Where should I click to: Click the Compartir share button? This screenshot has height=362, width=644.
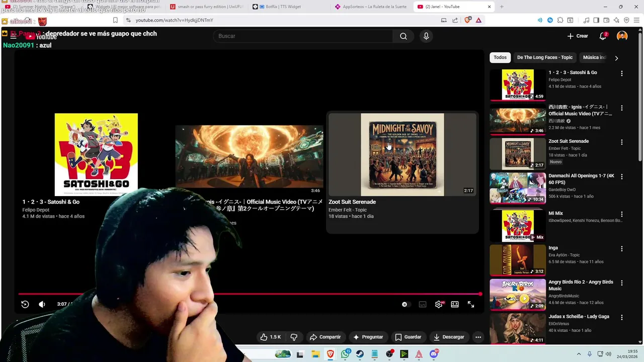[x=325, y=337]
